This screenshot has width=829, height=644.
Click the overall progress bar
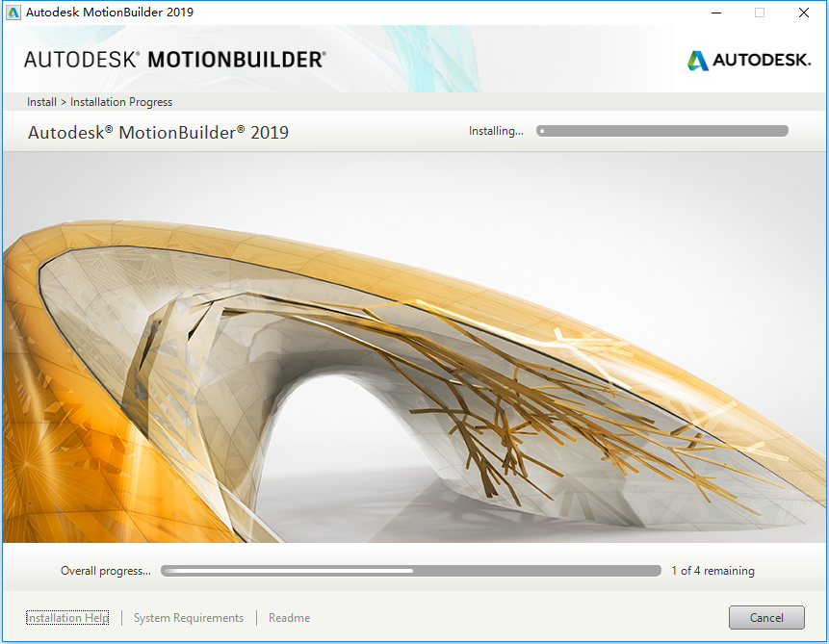coord(411,571)
